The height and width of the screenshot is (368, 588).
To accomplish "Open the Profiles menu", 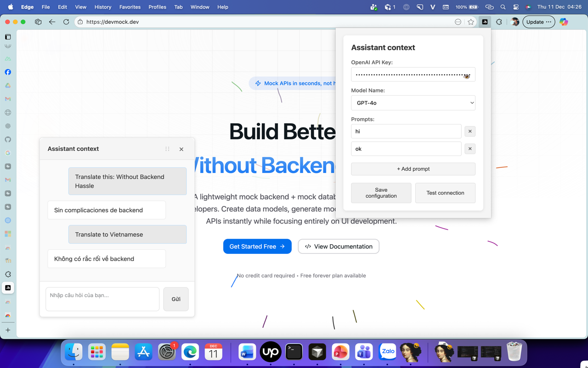I will [x=157, y=7].
